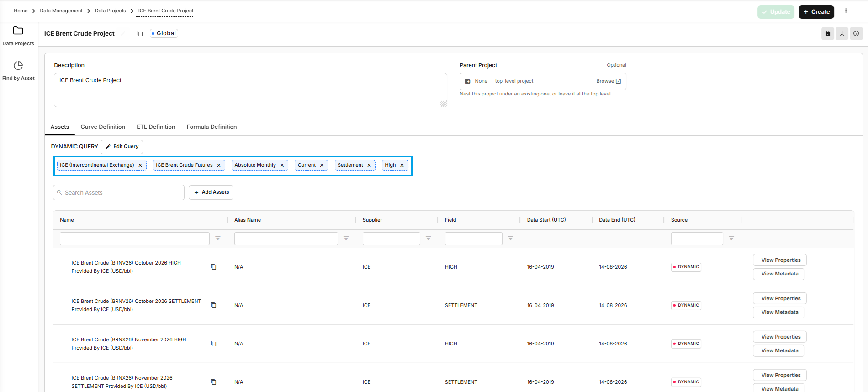Click the Create button

point(816,12)
